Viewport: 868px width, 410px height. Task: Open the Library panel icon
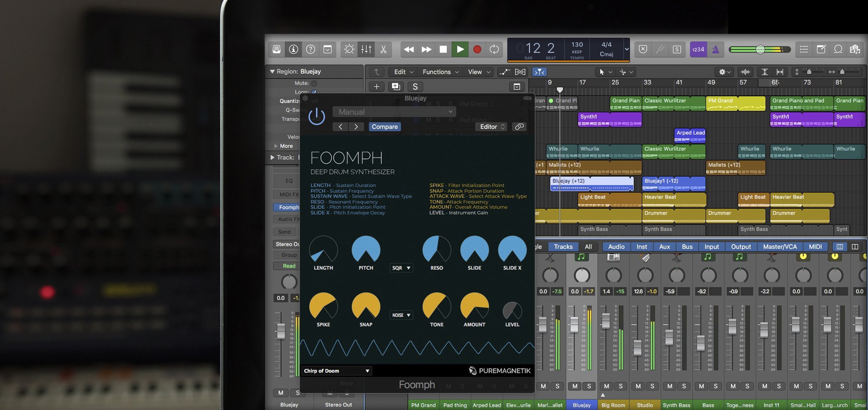(x=276, y=49)
